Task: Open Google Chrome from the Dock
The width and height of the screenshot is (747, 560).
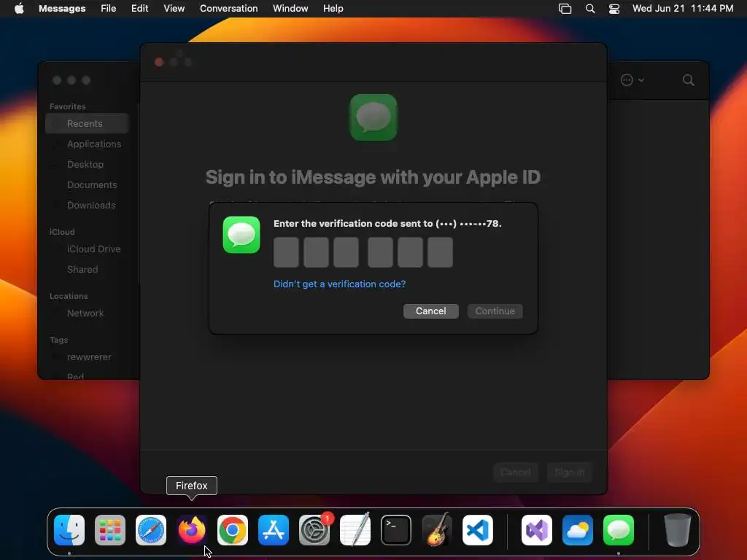Action: click(233, 530)
